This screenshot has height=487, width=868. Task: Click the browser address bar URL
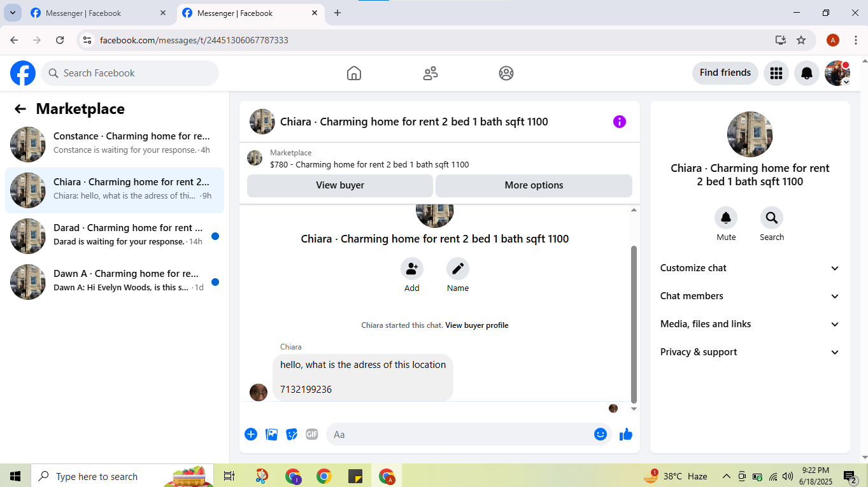tap(194, 40)
